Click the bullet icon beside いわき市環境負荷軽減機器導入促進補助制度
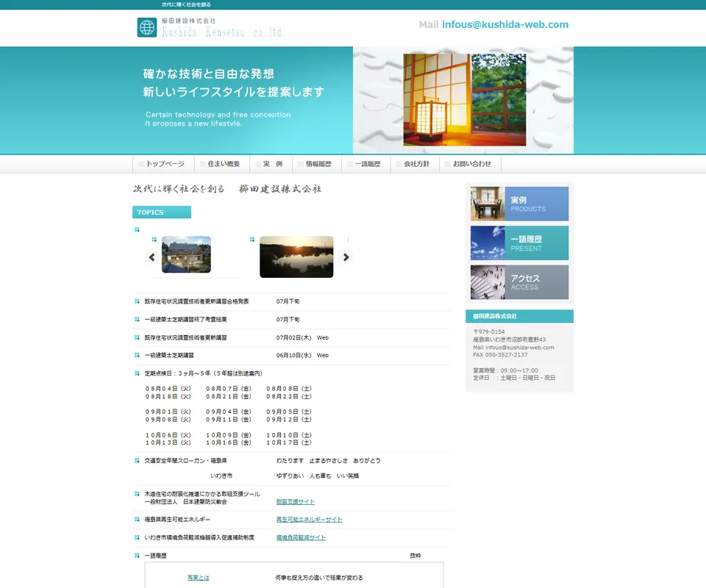The image size is (706, 588). 137,537
